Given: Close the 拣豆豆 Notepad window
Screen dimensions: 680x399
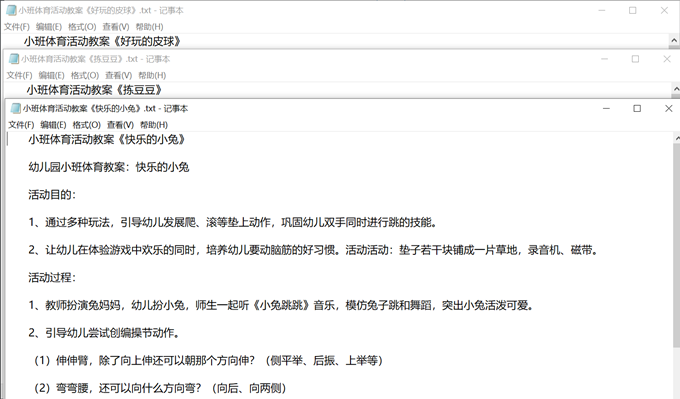Looking at the screenshot, I should click(667, 59).
